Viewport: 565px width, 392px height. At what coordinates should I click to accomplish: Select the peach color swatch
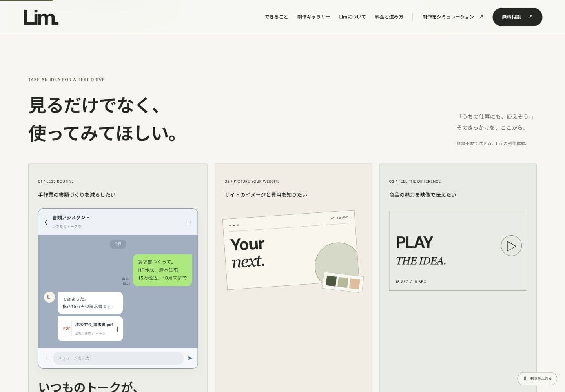point(355,284)
